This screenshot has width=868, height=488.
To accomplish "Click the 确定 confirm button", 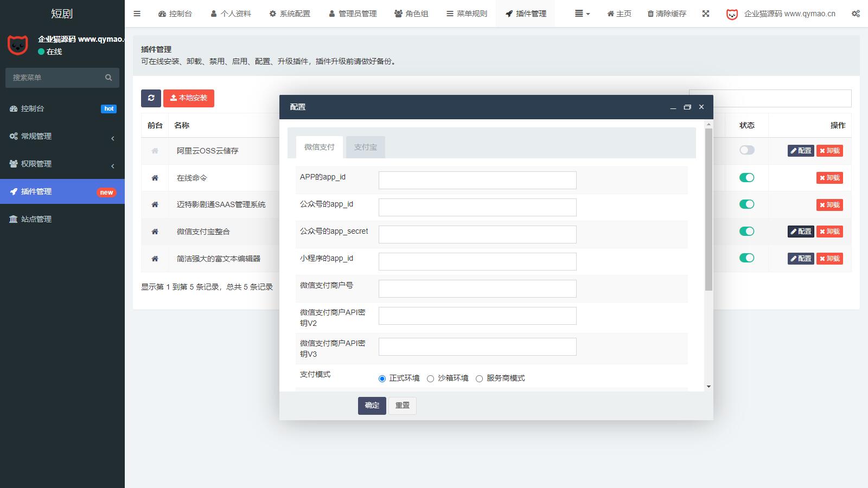I will [x=372, y=406].
